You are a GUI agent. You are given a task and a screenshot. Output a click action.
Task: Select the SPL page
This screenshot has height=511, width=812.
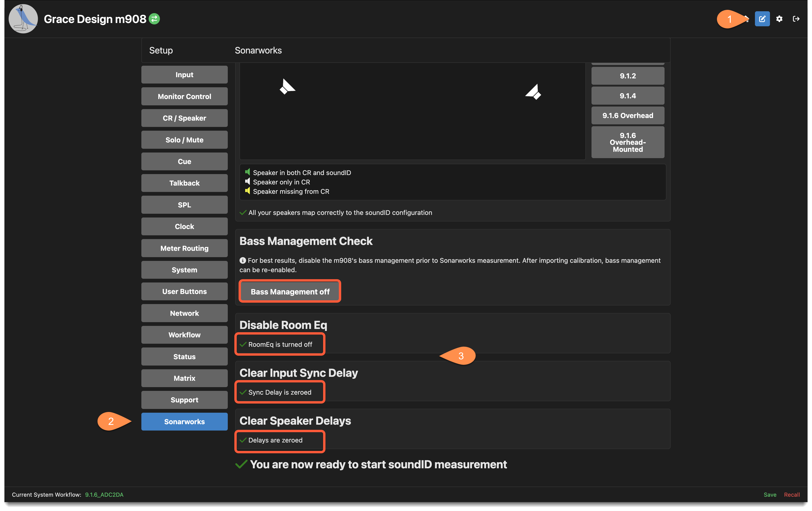pyautogui.click(x=185, y=205)
